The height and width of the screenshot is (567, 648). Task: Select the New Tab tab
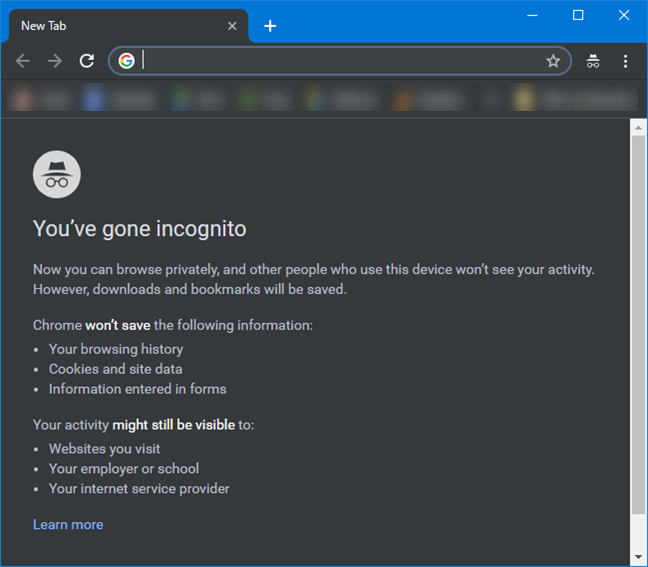click(x=110, y=26)
